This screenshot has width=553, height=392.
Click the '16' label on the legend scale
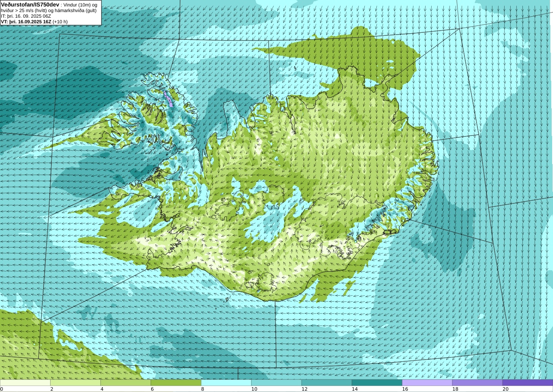(405, 389)
